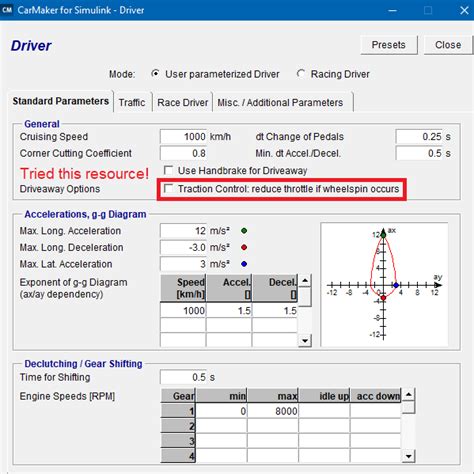This screenshot has height=474, width=474.
Task: Click the min column header
Action: click(x=222, y=396)
